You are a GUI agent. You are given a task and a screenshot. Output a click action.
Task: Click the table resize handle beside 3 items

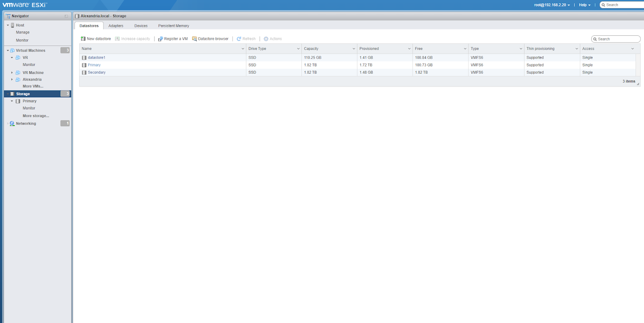tap(638, 84)
